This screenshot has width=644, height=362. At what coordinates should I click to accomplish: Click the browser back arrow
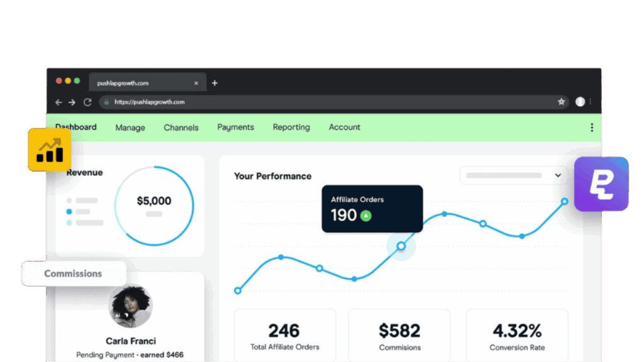[x=58, y=102]
